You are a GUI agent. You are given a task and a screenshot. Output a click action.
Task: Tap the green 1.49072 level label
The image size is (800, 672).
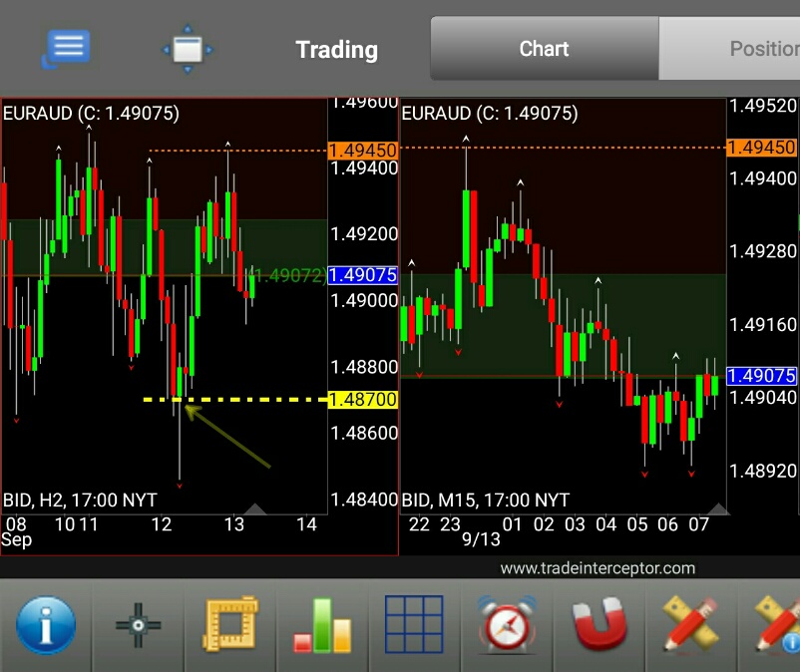(289, 275)
